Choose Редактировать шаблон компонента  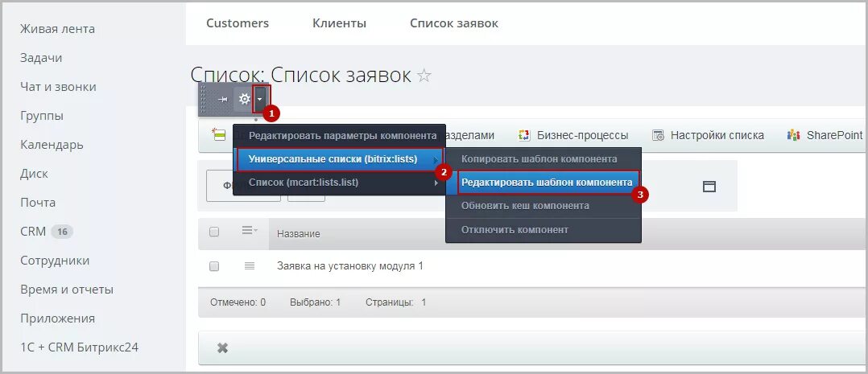548,183
